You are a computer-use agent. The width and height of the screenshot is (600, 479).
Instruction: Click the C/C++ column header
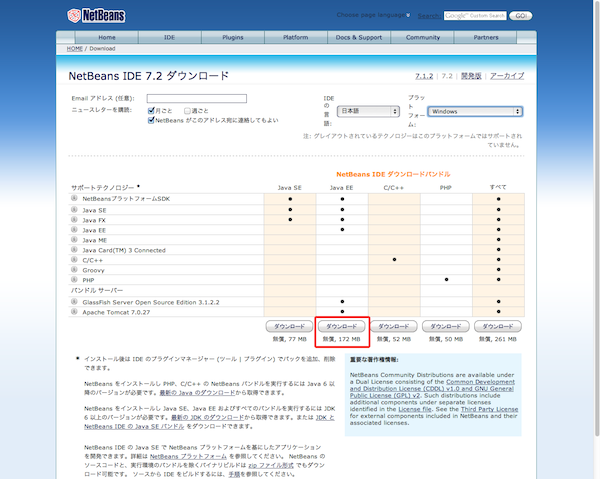393,187
